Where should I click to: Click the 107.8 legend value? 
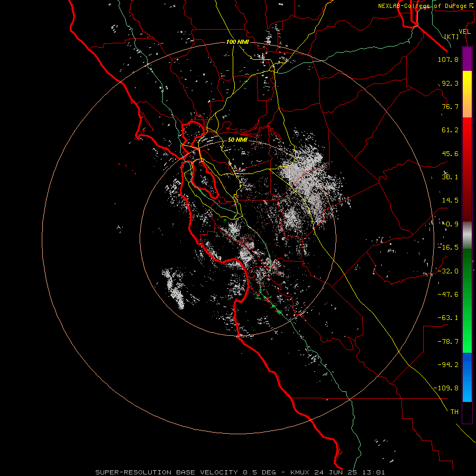[448, 59]
